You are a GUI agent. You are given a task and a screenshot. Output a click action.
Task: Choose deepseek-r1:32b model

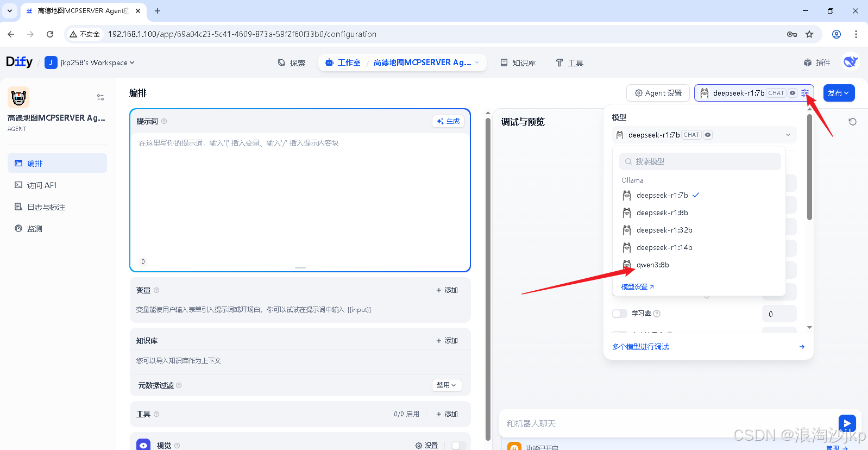(x=699, y=230)
